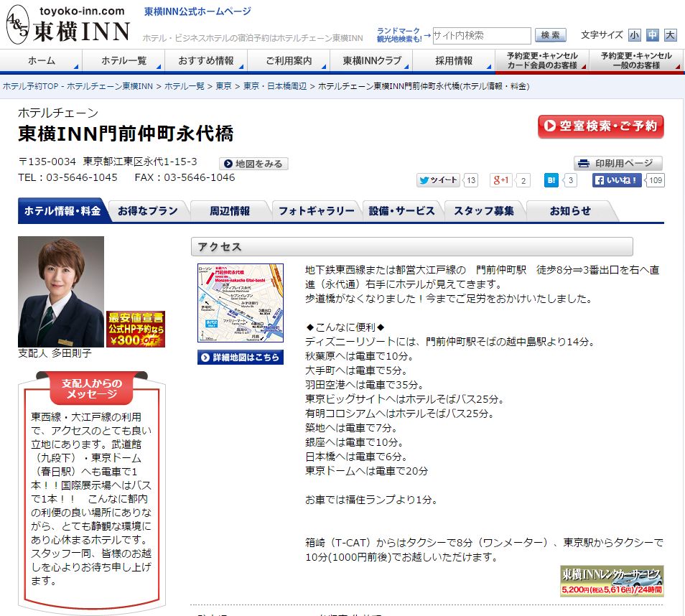Click the Hatena B! bookmark button

(551, 180)
